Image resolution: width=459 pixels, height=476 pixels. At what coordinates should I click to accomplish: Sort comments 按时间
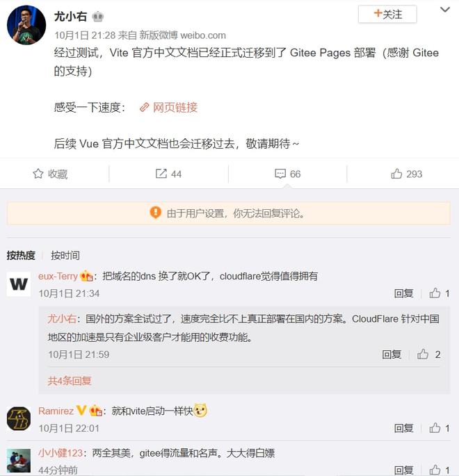point(65,255)
